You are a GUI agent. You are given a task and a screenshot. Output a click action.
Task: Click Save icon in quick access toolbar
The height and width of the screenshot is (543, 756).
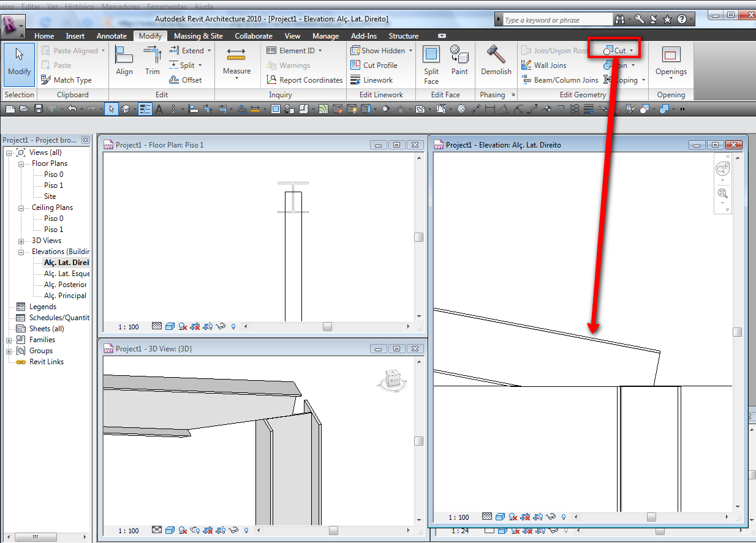[x=38, y=110]
